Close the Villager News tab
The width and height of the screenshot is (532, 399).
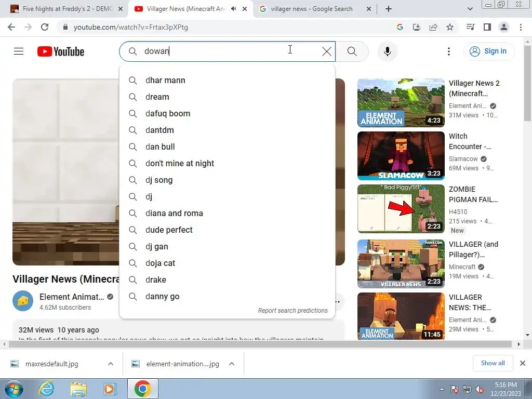pos(245,9)
